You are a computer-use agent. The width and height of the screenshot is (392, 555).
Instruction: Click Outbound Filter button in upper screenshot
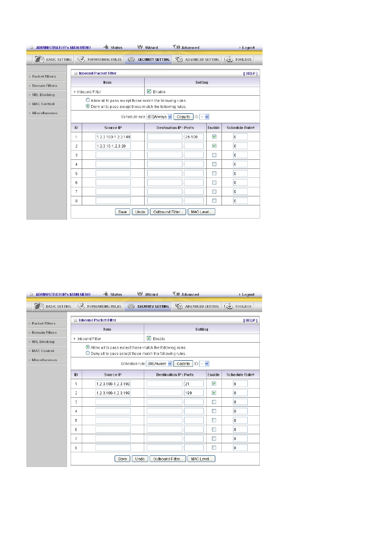click(168, 212)
